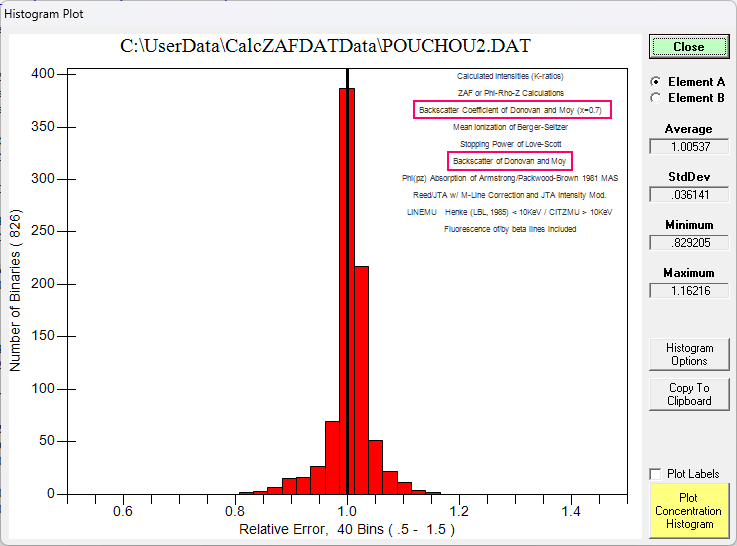
Task: Click the yellow Plot Concentration Histogram button
Action: (689, 510)
